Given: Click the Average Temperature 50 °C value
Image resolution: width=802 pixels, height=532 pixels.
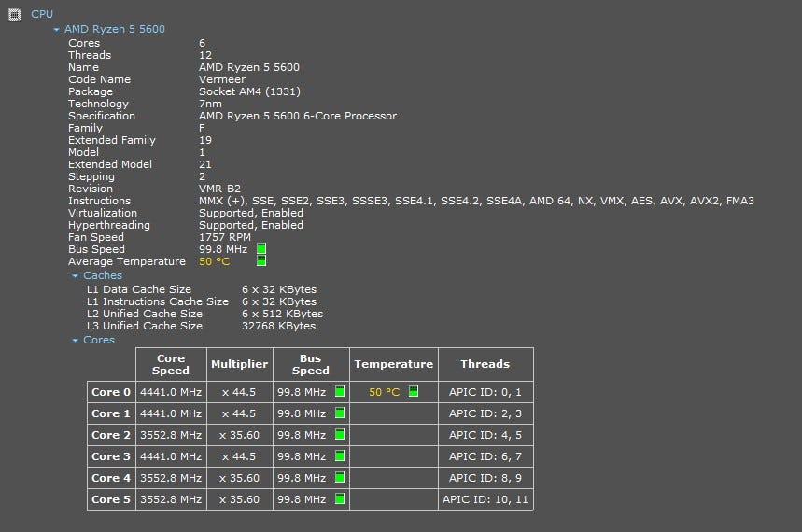Looking at the screenshot, I should tap(215, 261).
